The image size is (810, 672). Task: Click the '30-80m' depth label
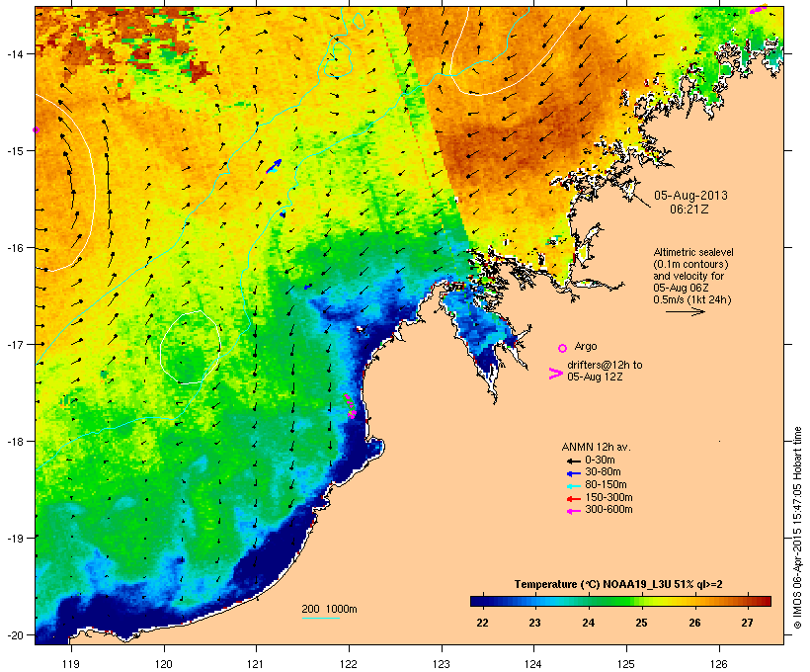point(603,472)
